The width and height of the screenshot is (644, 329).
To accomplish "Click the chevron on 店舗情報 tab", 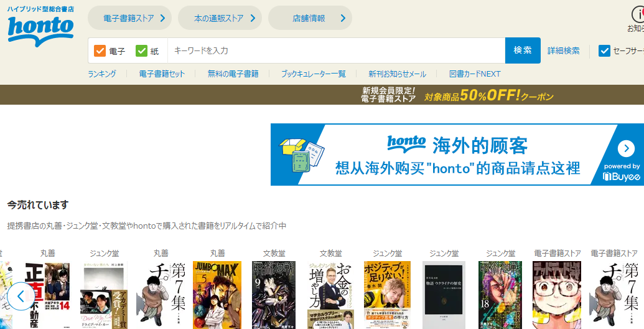I will tap(343, 18).
